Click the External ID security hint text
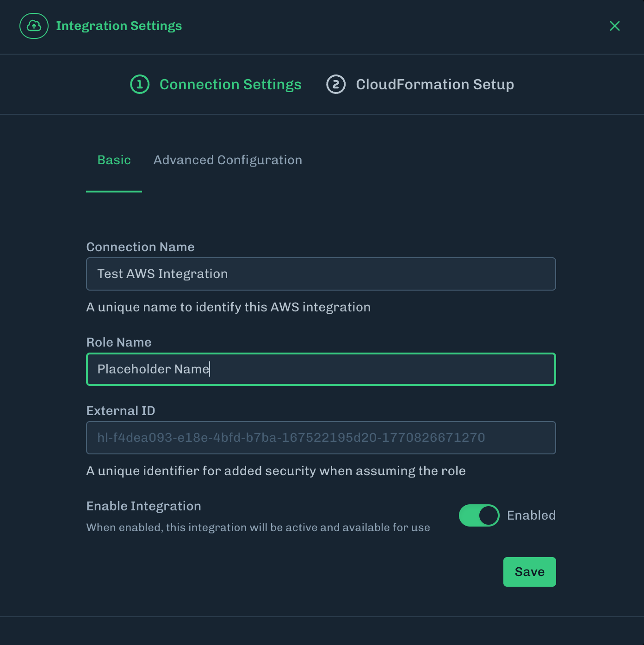The image size is (644, 645). point(276,471)
